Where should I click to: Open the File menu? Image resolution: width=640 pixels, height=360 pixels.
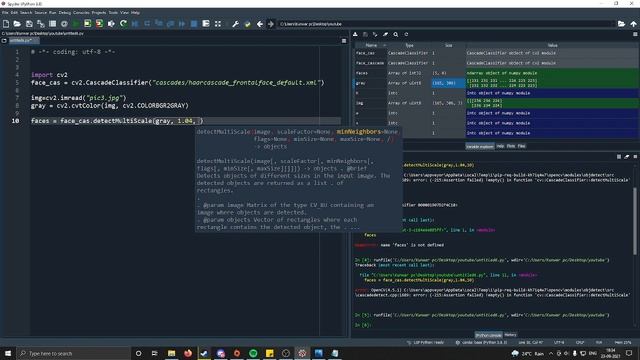5,13
